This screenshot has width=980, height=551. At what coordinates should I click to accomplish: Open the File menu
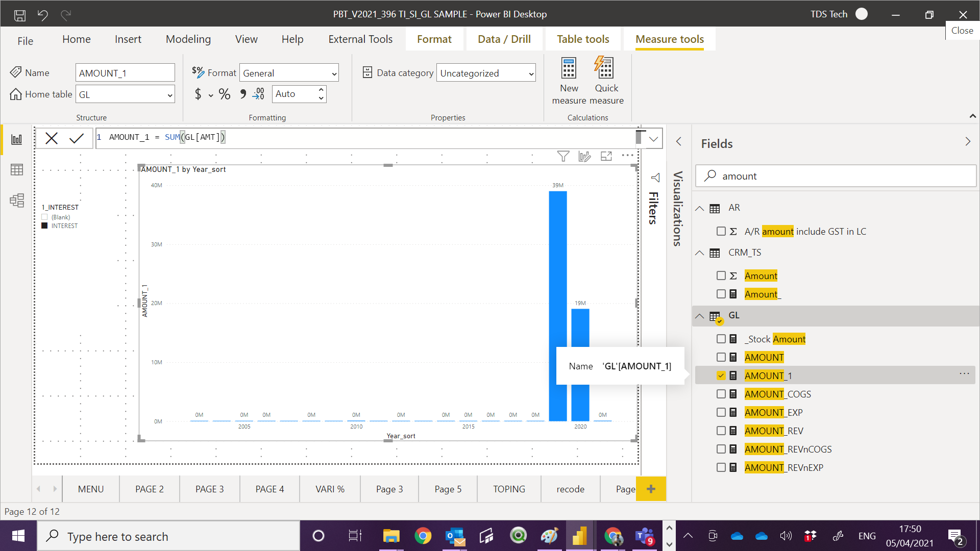pyautogui.click(x=26, y=41)
